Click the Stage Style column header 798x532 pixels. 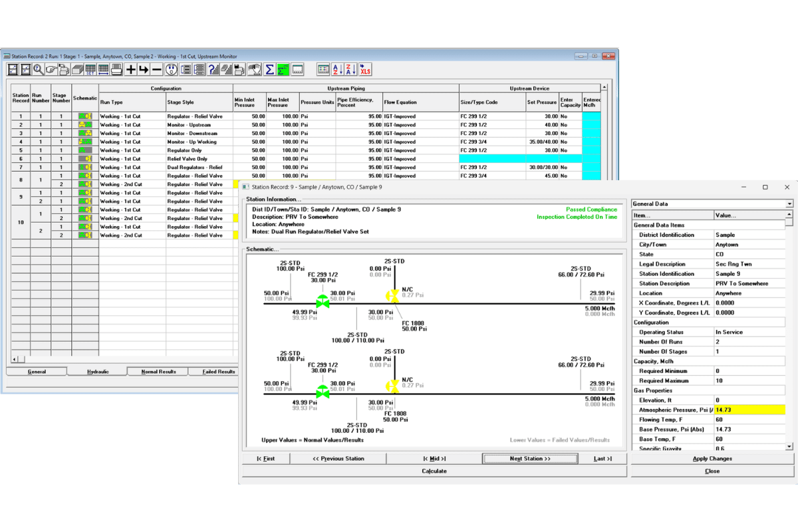[199, 102]
